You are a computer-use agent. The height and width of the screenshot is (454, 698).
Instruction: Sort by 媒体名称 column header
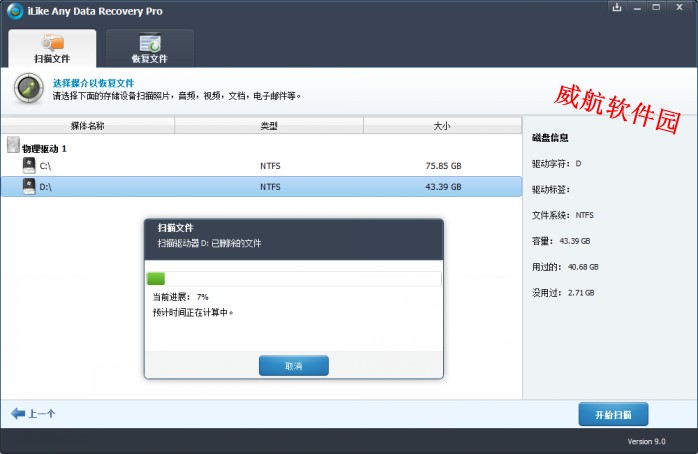coord(88,126)
